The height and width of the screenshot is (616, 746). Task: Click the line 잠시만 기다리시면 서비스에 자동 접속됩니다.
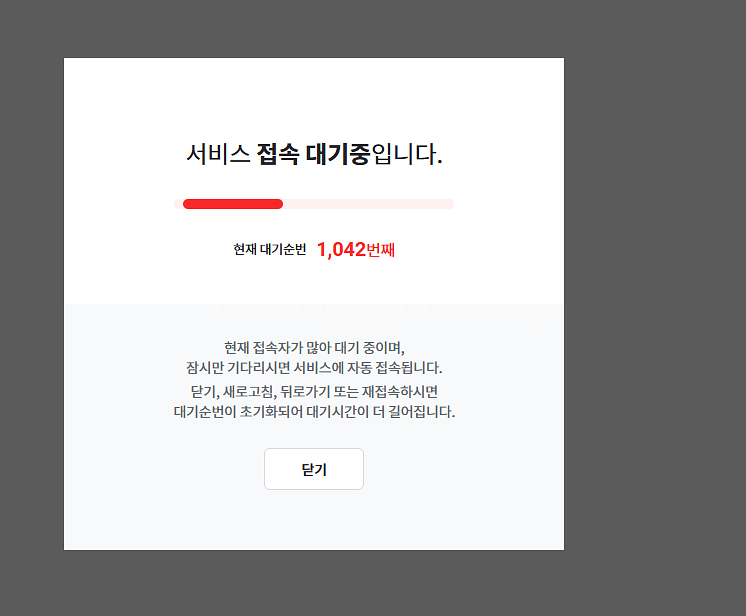click(x=314, y=368)
